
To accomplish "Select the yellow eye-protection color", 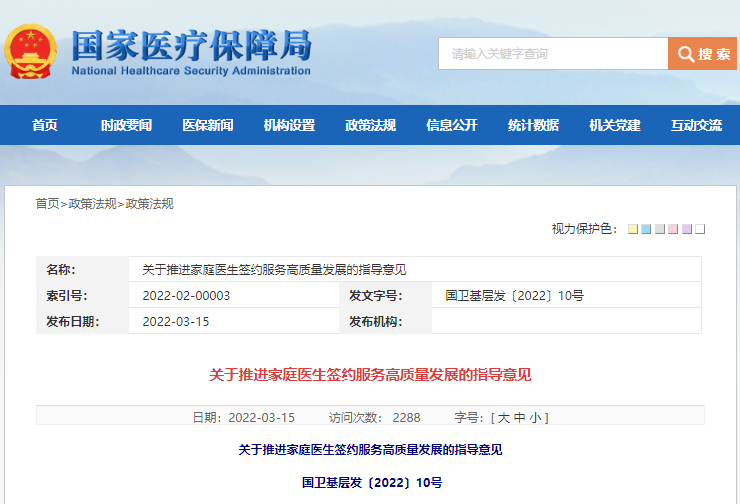I will point(633,229).
